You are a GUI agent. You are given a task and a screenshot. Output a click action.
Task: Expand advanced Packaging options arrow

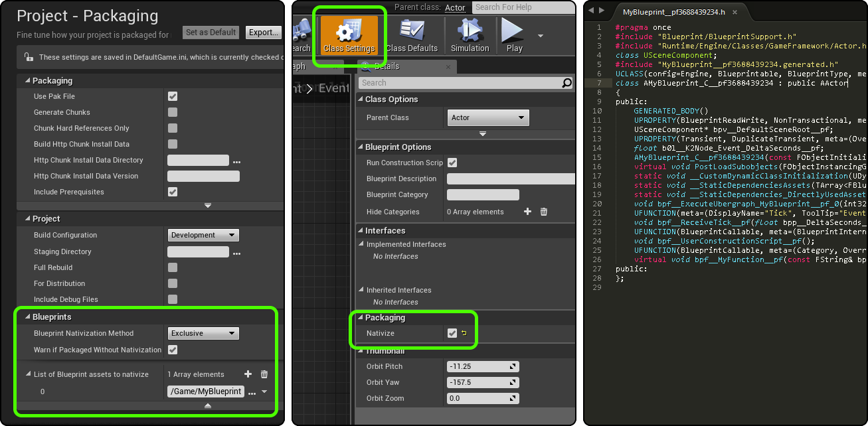[x=208, y=206]
